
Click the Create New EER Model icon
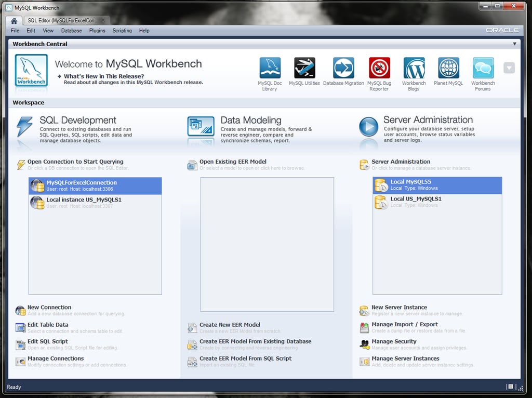[192, 328]
